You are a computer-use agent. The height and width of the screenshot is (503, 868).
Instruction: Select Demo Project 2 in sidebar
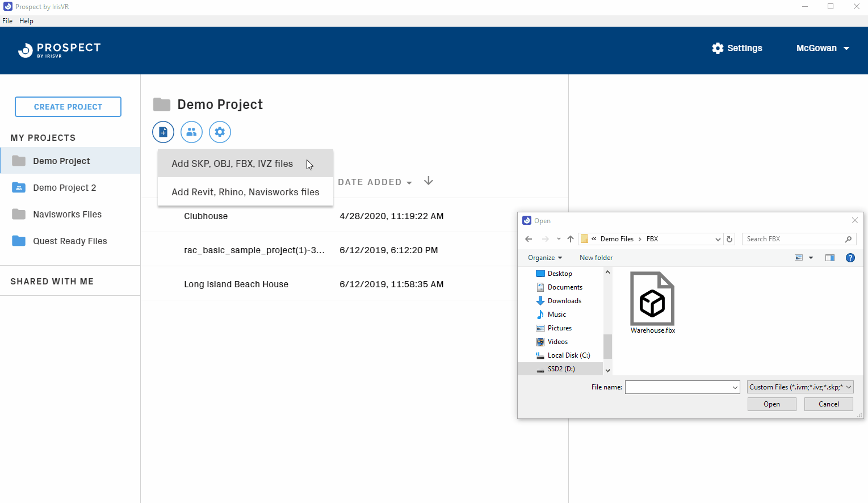pos(70,187)
